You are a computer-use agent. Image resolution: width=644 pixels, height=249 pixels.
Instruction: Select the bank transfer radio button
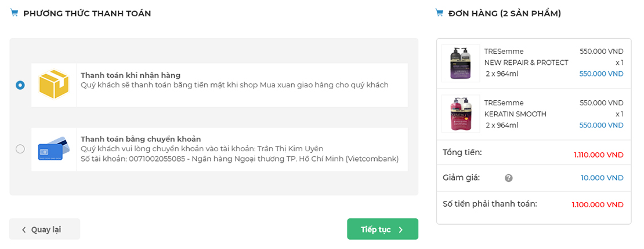[20, 149]
